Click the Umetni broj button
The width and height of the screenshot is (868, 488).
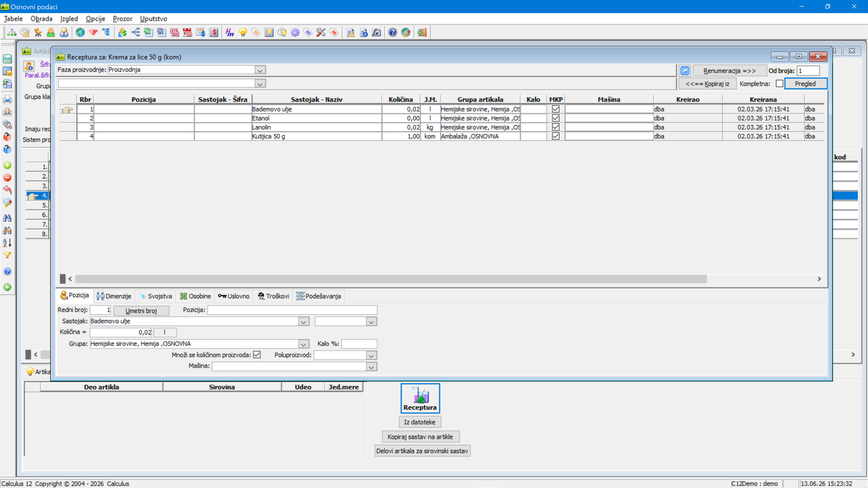click(141, 310)
